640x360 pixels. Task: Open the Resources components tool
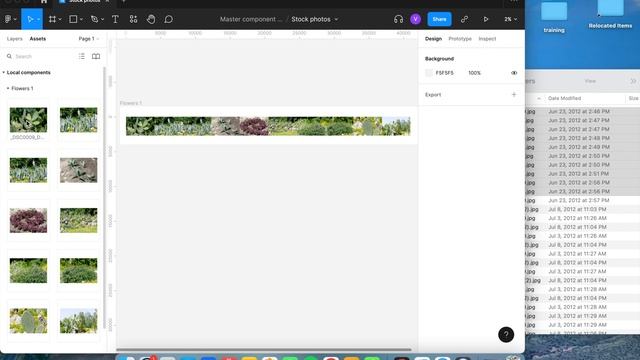[133, 19]
